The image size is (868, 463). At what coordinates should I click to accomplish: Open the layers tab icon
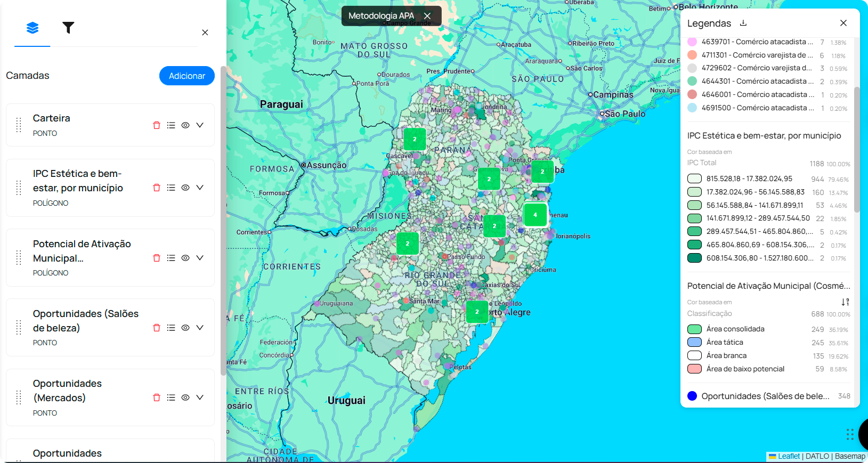pyautogui.click(x=33, y=28)
